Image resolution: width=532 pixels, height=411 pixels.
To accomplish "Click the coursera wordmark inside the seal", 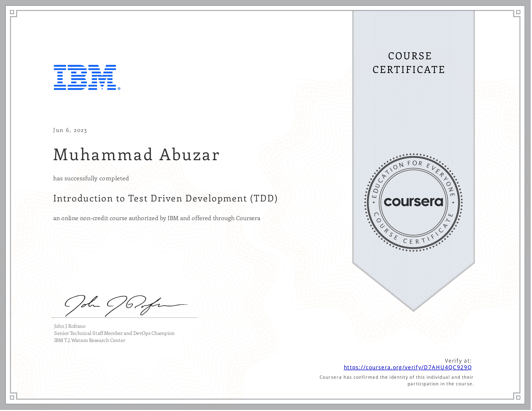I will pos(413,202).
